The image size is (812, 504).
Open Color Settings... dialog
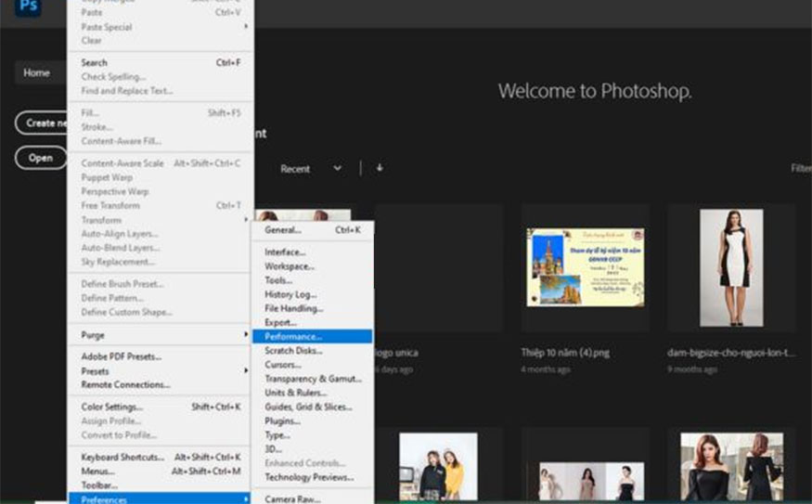pyautogui.click(x=161, y=407)
